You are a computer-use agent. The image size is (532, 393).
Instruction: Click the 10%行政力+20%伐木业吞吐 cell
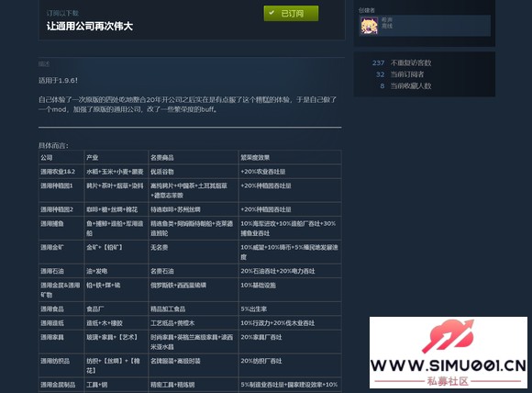[x=290, y=323]
